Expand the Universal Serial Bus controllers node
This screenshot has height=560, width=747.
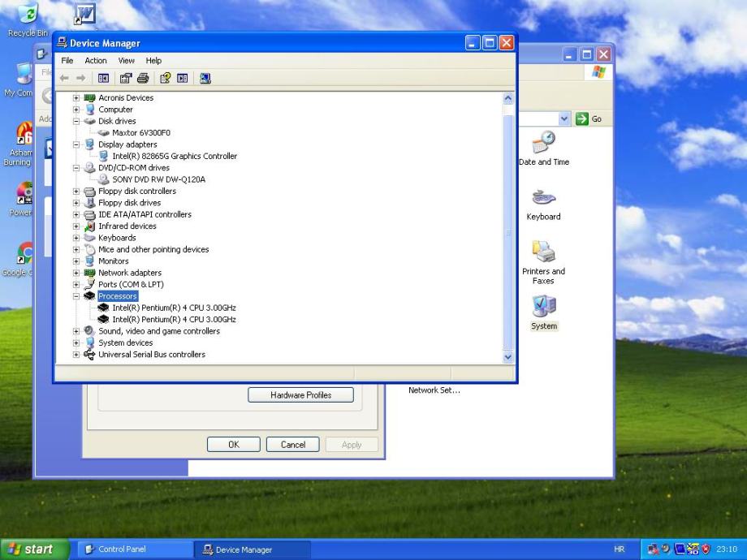(76, 355)
